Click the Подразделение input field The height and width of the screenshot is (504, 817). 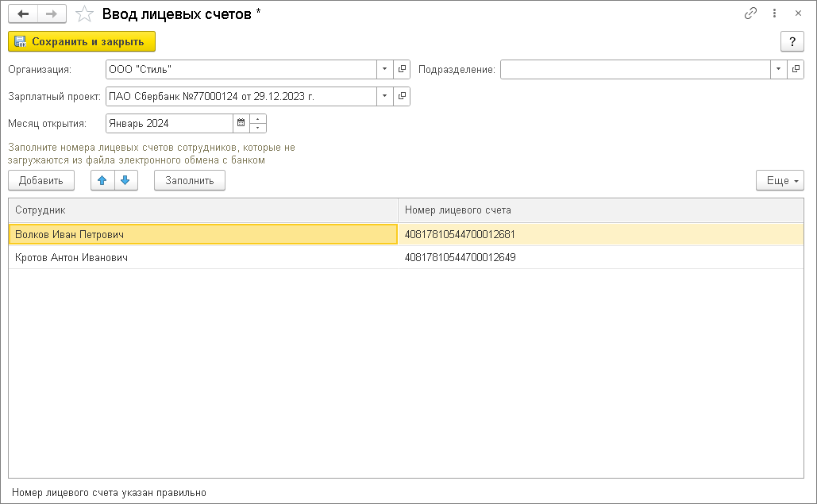(634, 69)
